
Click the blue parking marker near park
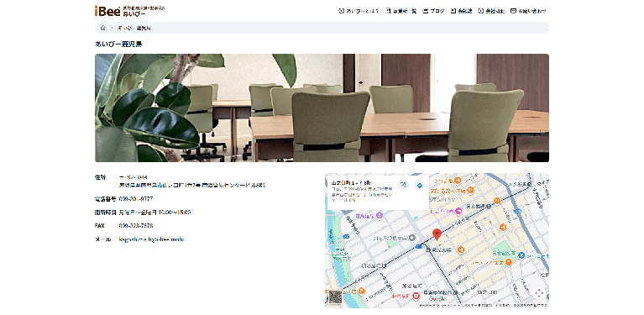[x=521, y=255]
